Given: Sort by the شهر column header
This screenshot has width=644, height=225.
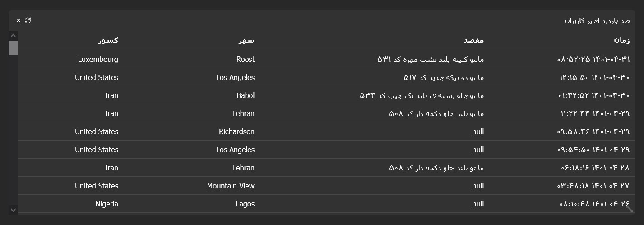Looking at the screenshot, I should coord(246,40).
